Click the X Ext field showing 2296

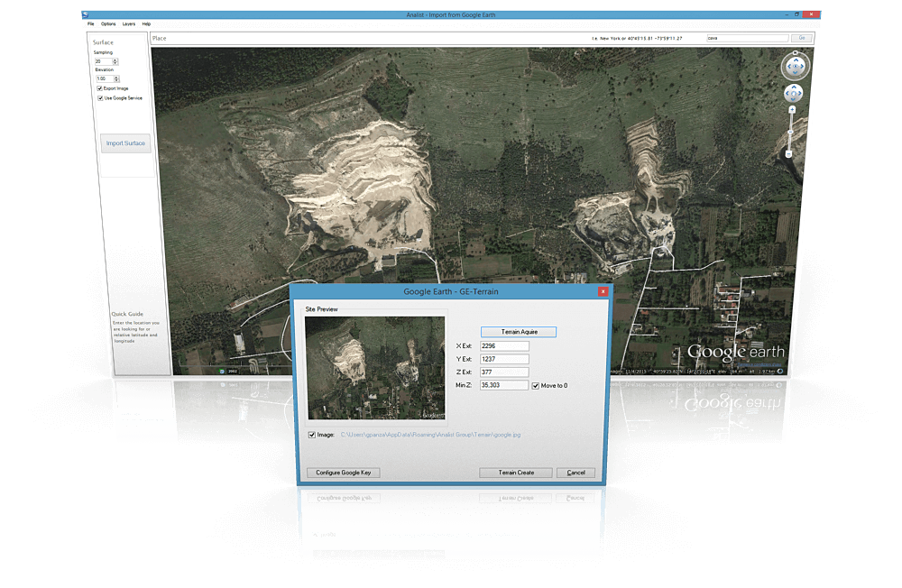coord(504,346)
